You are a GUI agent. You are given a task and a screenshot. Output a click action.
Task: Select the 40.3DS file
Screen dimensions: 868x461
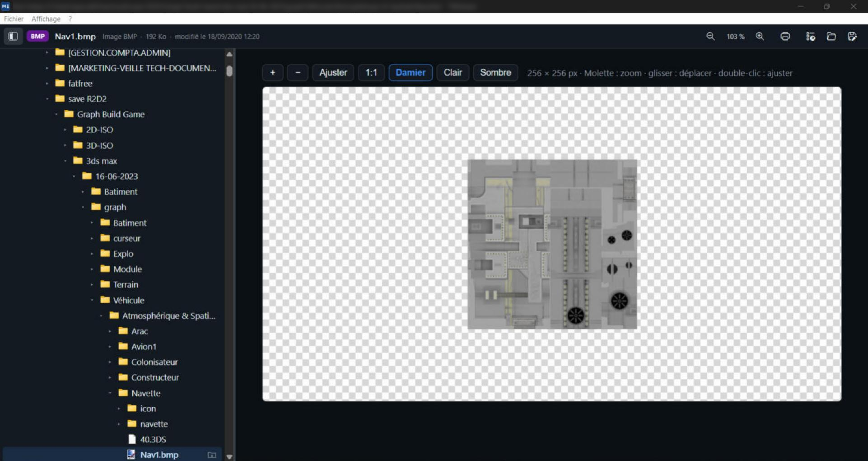point(153,439)
